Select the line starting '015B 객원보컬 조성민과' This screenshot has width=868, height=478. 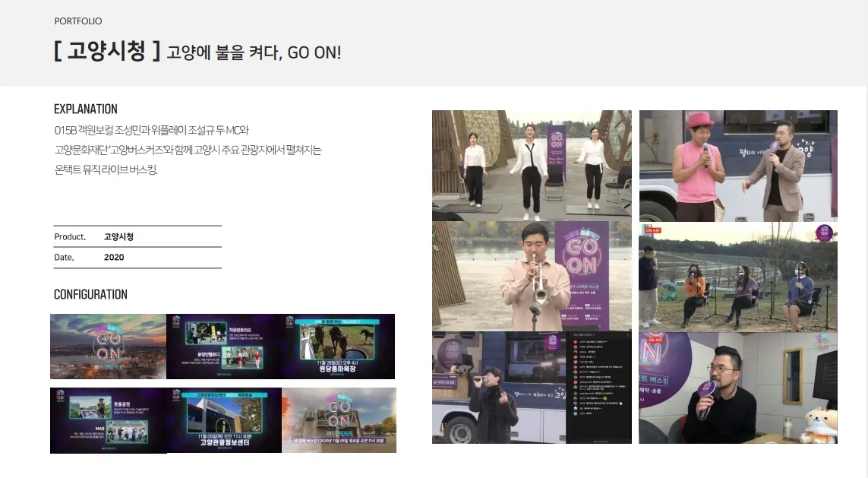point(152,130)
